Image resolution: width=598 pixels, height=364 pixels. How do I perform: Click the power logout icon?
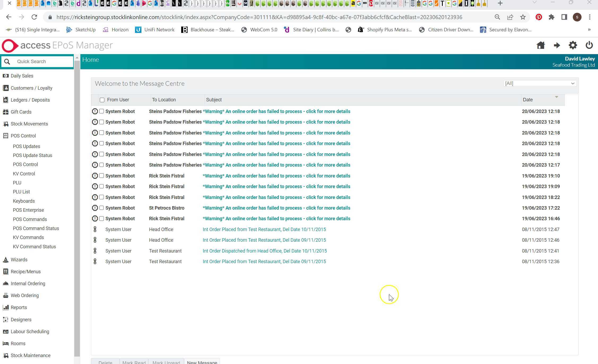coord(589,45)
